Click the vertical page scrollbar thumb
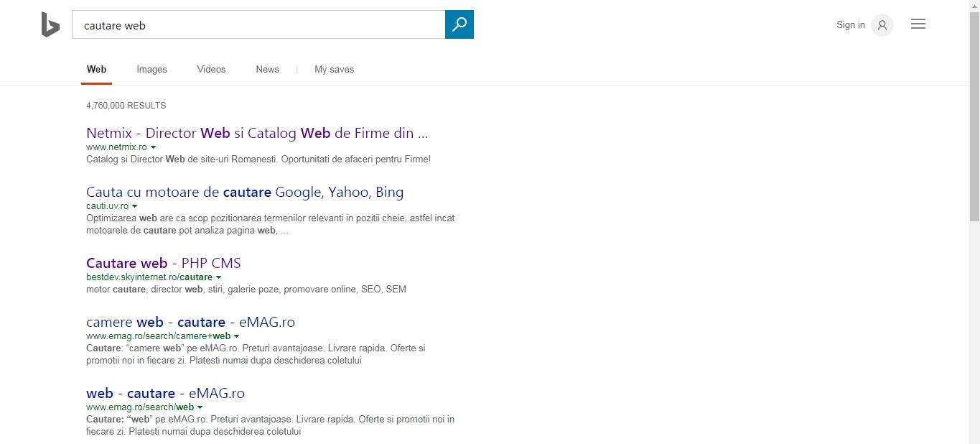The image size is (980, 444). pyautogui.click(x=974, y=115)
